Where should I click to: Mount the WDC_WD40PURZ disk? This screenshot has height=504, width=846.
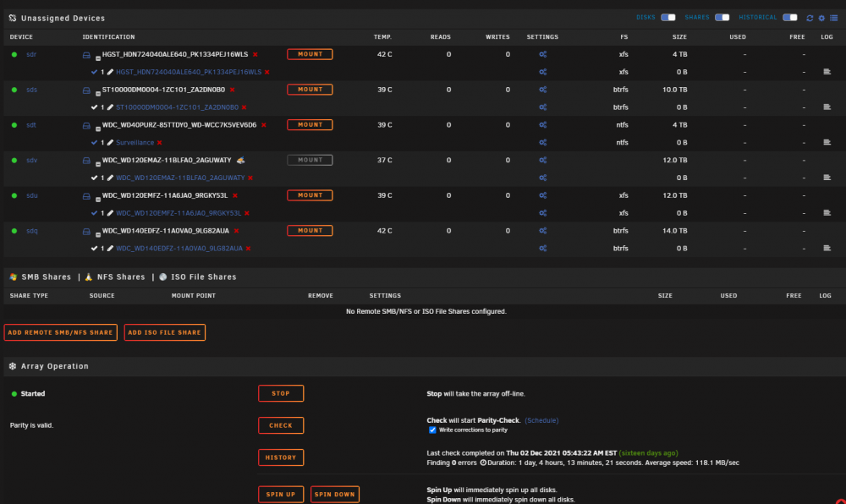pyautogui.click(x=310, y=124)
